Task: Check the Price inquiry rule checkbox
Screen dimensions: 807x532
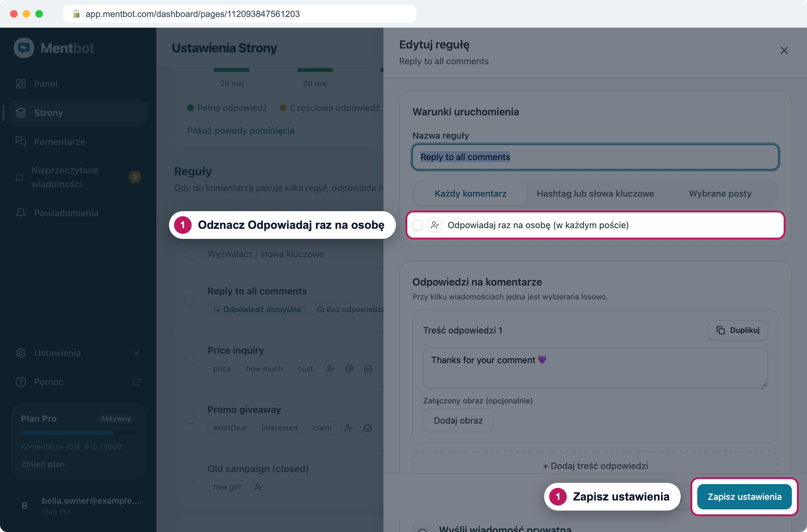Action: tap(189, 359)
